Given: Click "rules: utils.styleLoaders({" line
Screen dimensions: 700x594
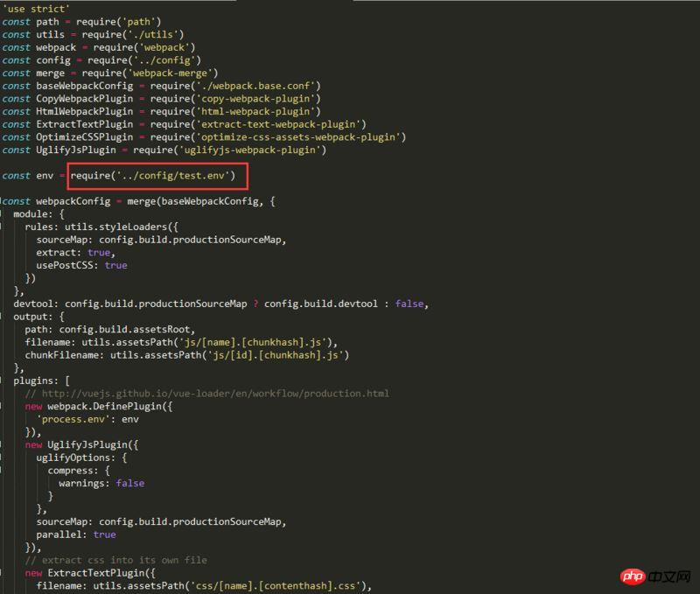Looking at the screenshot, I should pyautogui.click(x=101, y=227).
